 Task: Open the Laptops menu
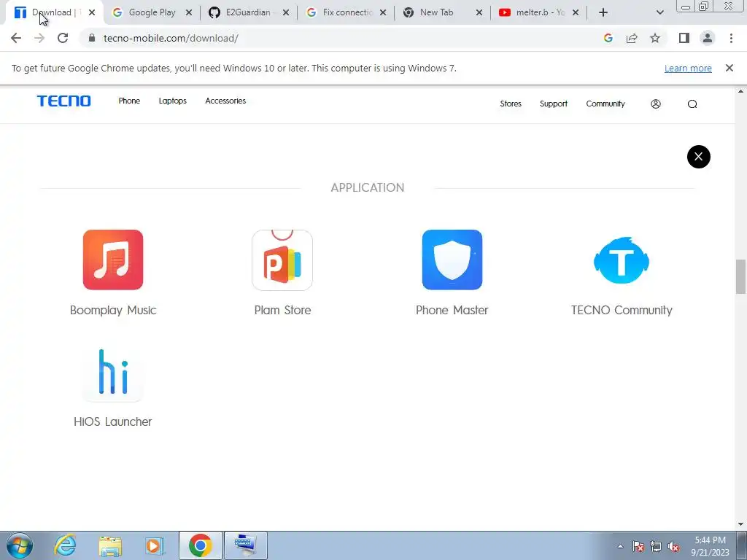coord(172,101)
